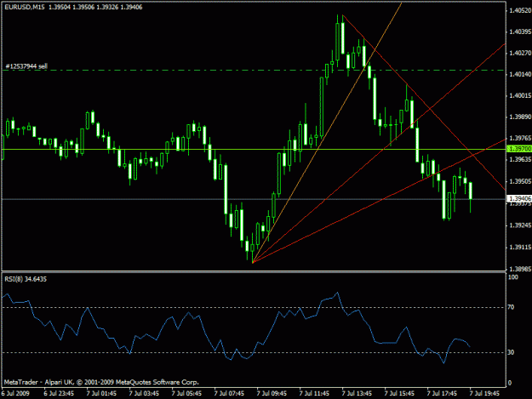Click the 7 Jul 09:45 time label
Viewport: 532px width, 399px height.
point(272,393)
